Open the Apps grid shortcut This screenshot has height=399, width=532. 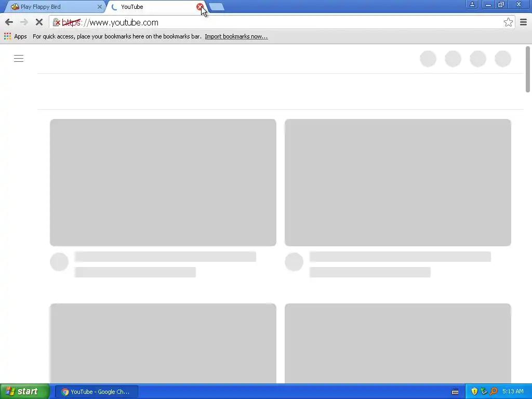click(15, 36)
